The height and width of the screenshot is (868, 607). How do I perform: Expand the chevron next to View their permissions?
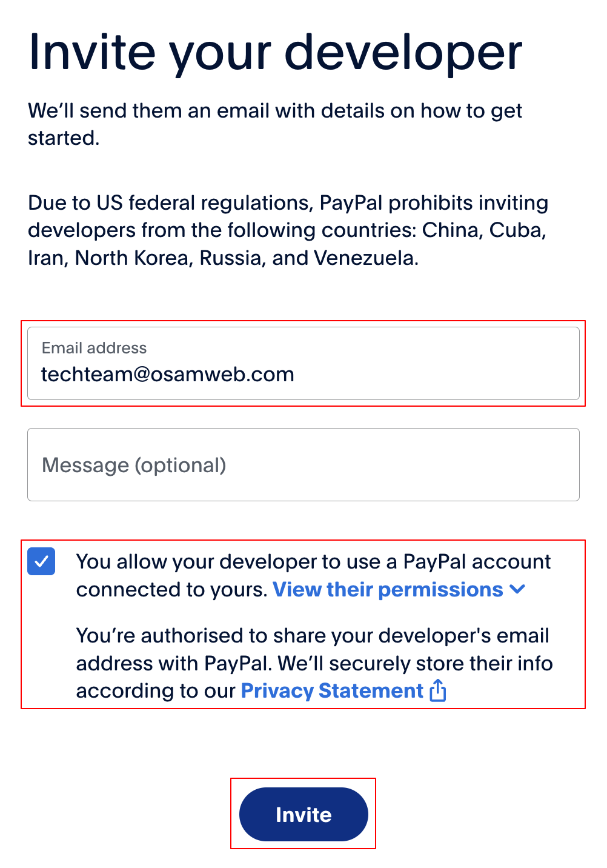tap(518, 589)
